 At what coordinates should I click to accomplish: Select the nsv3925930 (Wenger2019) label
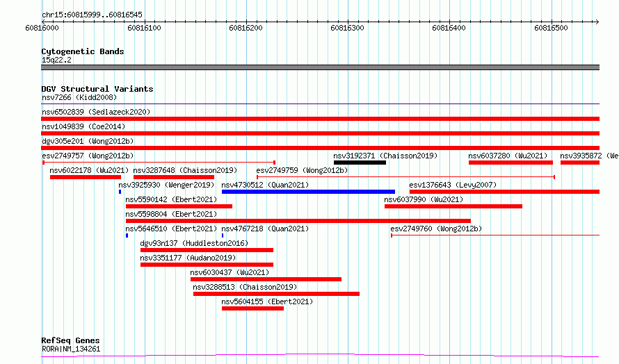[x=166, y=185]
